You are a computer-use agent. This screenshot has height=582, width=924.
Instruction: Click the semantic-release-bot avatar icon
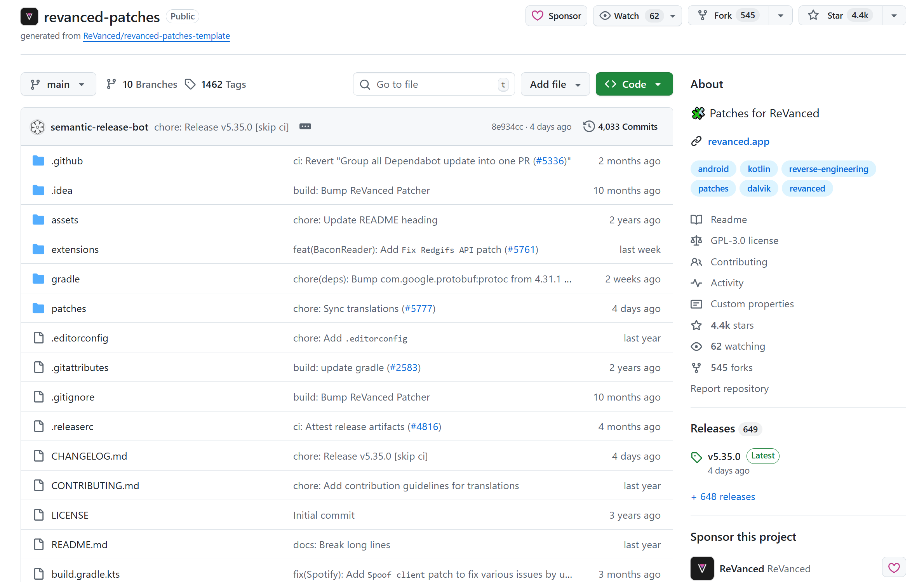[38, 127]
